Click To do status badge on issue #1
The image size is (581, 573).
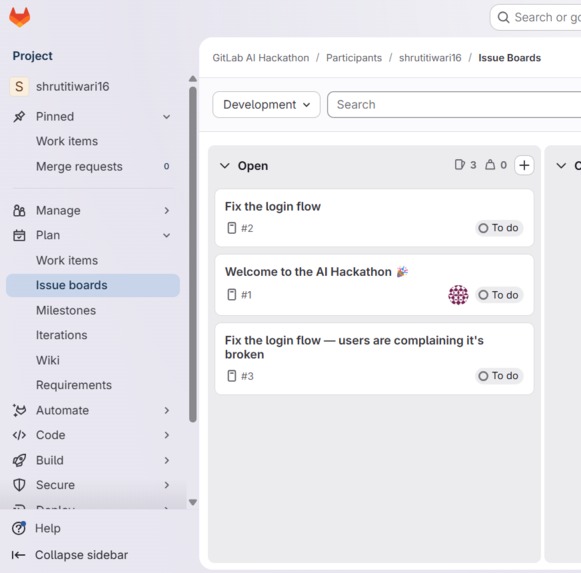point(499,295)
